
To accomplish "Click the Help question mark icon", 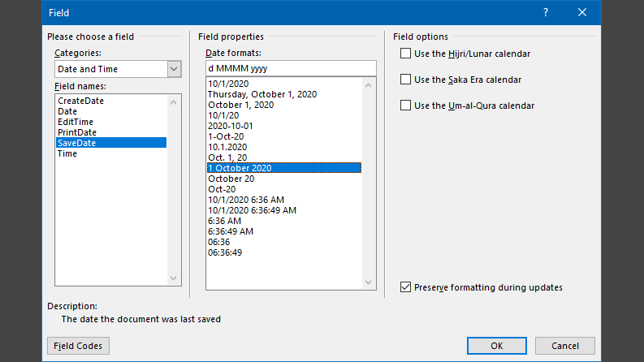I will (545, 12).
